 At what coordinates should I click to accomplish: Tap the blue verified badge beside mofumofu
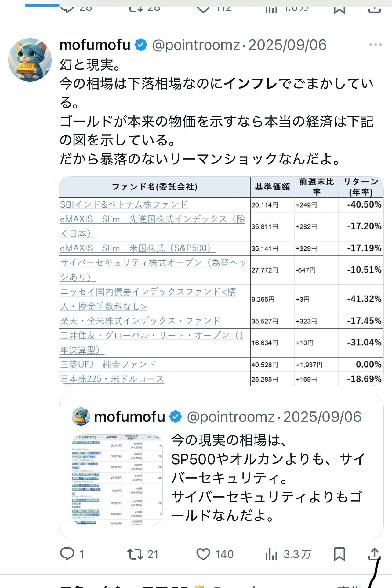(x=141, y=45)
